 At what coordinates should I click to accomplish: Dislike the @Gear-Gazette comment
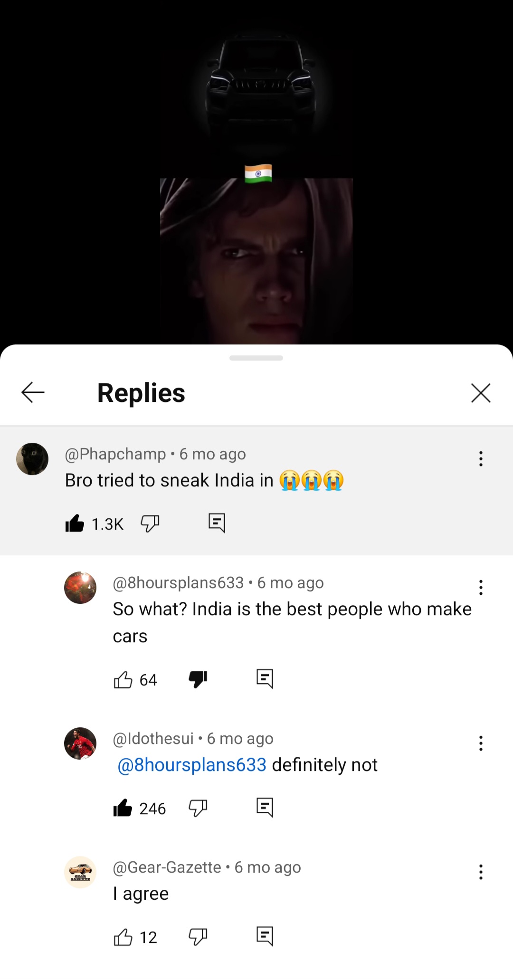point(198,937)
